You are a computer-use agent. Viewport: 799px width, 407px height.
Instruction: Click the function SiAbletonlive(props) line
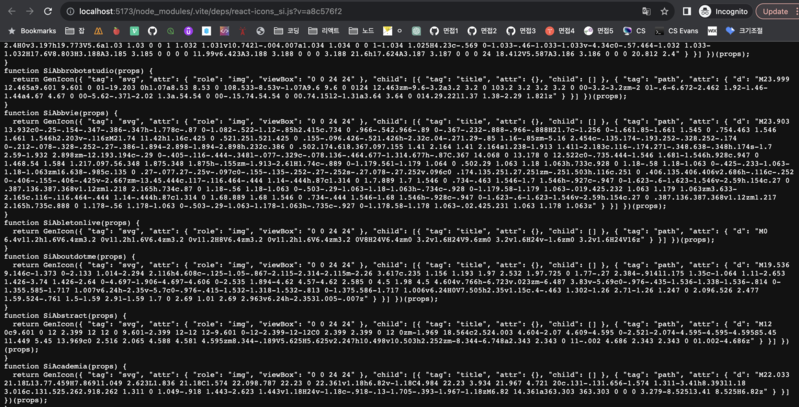point(71,223)
